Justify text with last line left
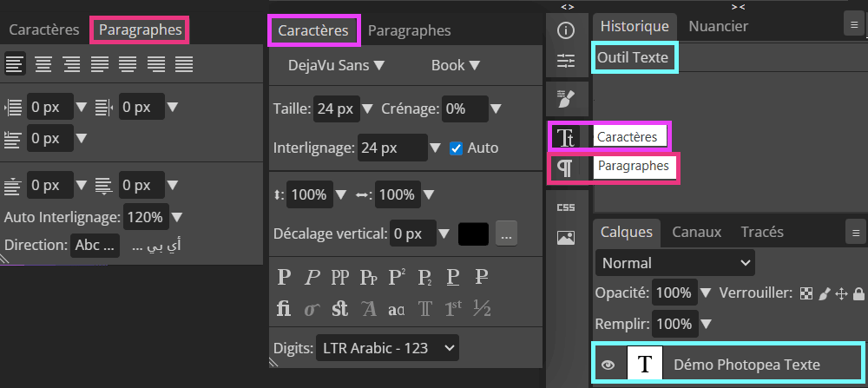 pos(100,64)
